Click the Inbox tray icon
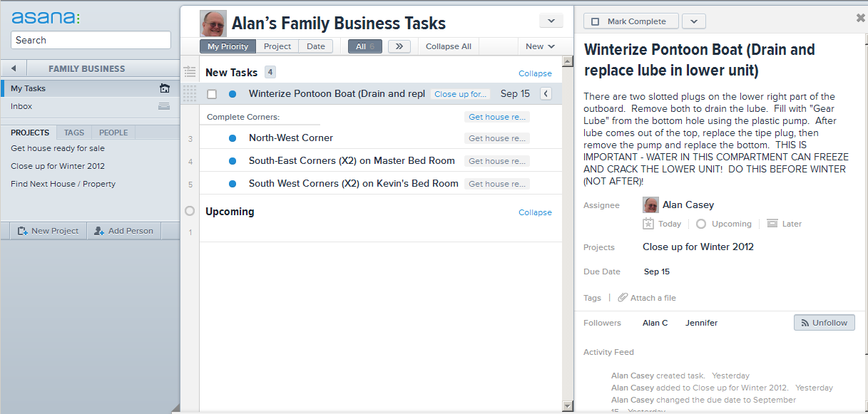The width and height of the screenshot is (868, 414). [164, 106]
